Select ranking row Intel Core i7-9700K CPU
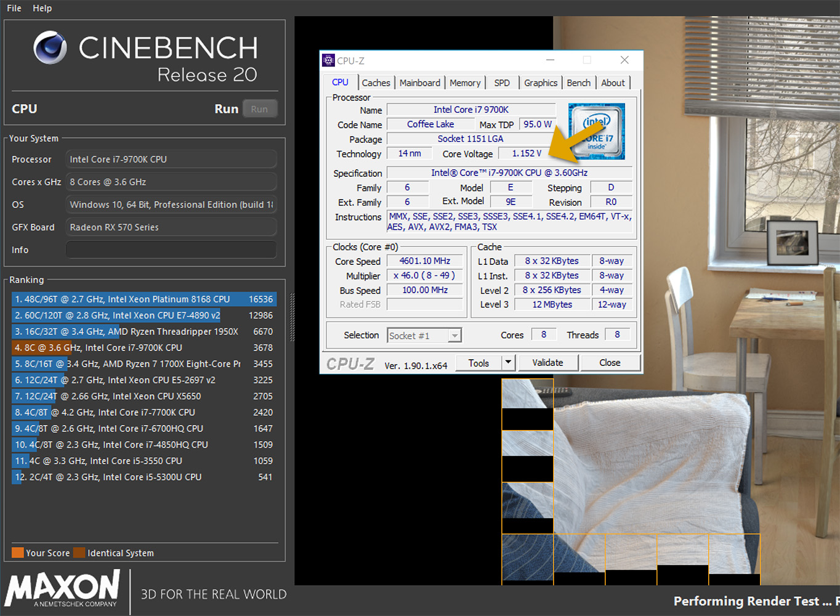 [143, 347]
